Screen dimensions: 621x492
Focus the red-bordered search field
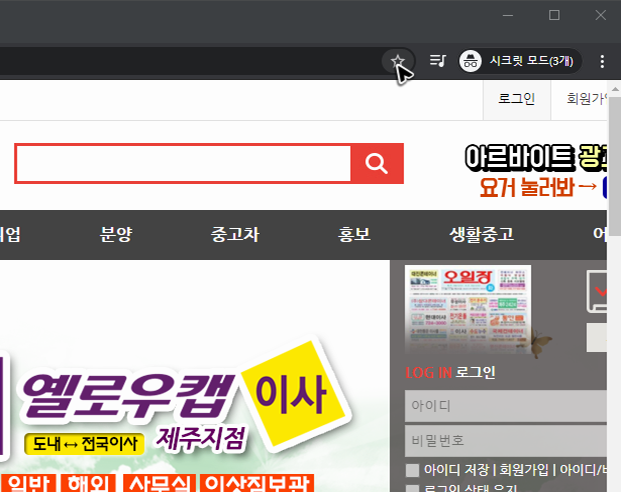click(x=183, y=163)
